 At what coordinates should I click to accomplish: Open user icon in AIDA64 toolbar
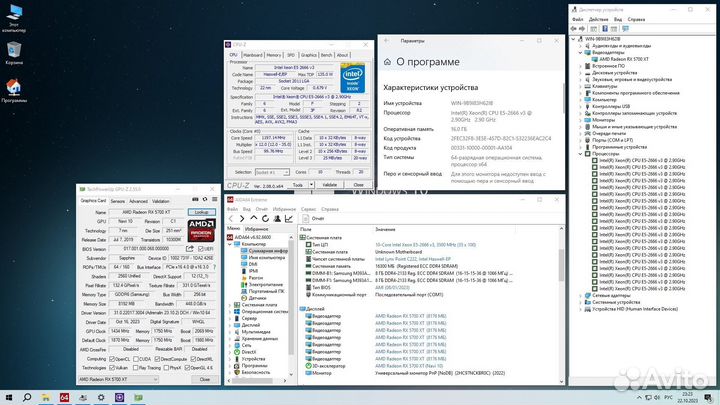coord(277,219)
